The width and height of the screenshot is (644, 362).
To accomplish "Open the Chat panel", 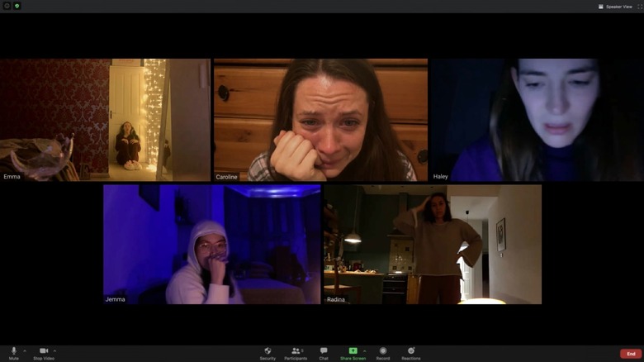I will click(324, 354).
